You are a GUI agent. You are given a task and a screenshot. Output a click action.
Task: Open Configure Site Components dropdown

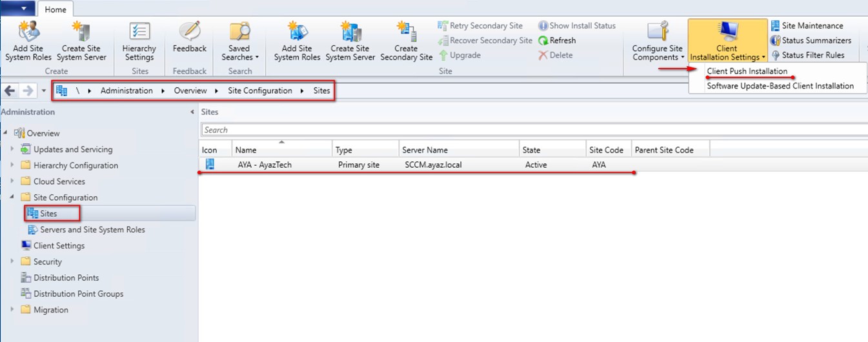click(x=657, y=41)
